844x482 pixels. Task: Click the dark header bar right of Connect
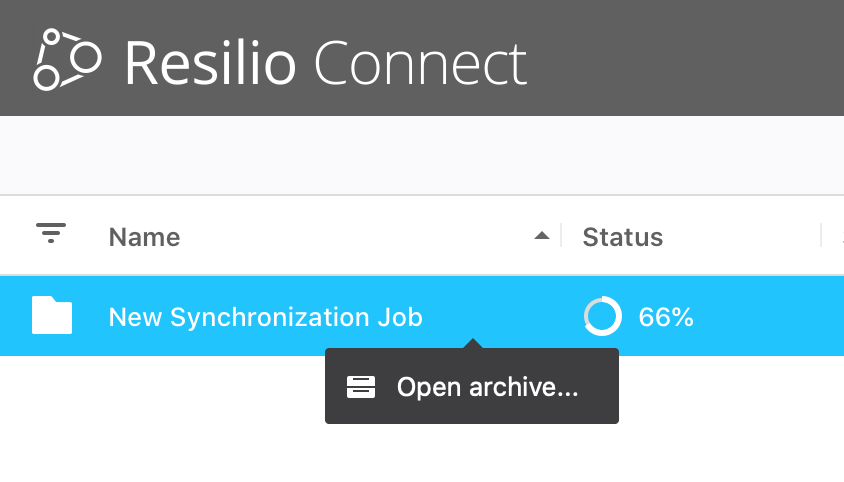pyautogui.click(x=690, y=58)
